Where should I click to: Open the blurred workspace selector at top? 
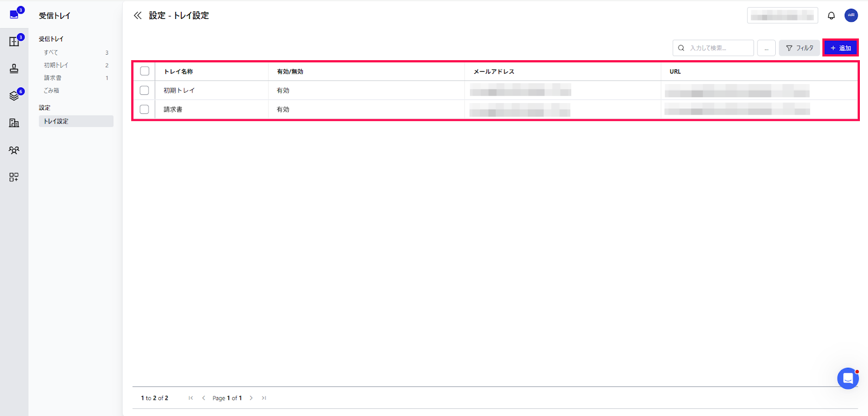pyautogui.click(x=782, y=16)
